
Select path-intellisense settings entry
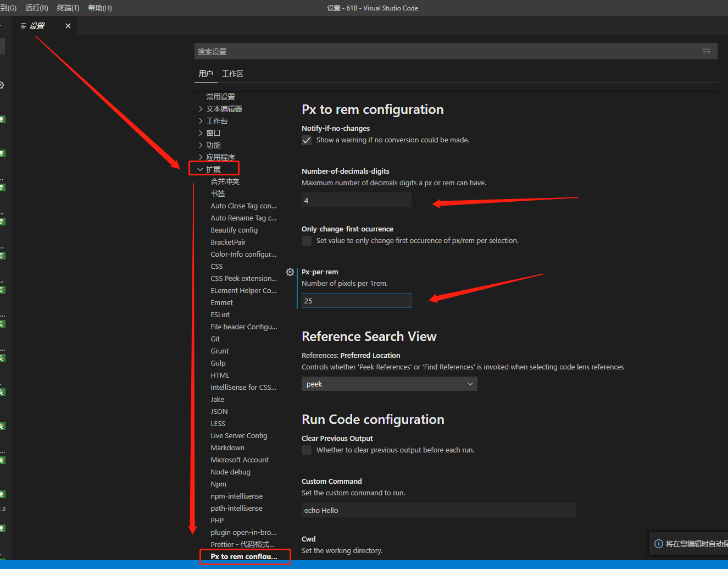pyautogui.click(x=236, y=508)
